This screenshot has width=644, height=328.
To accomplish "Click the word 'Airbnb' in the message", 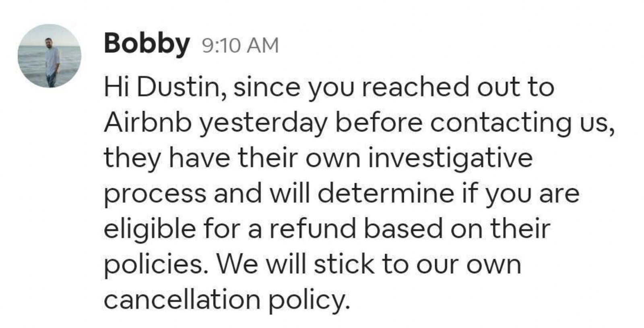I will [x=148, y=122].
